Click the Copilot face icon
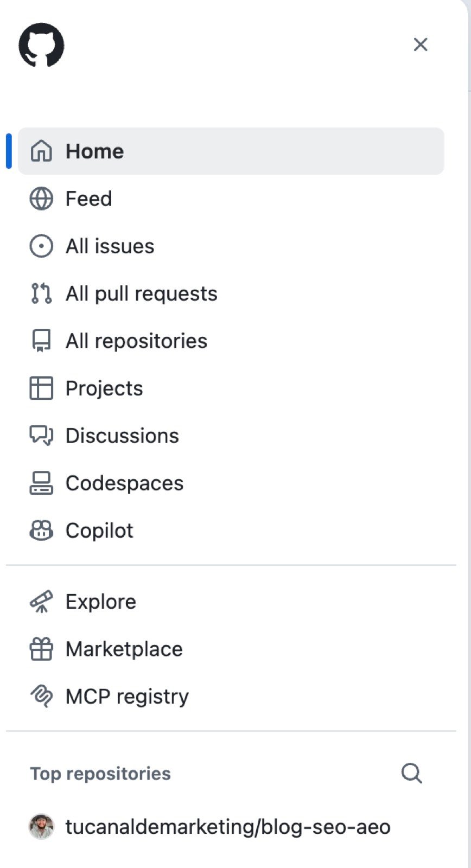 tap(41, 531)
